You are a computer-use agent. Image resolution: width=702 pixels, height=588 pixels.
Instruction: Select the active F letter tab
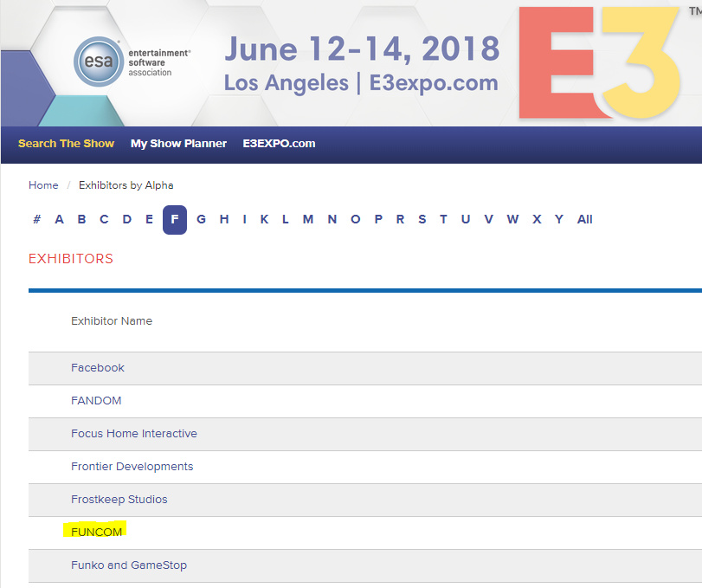pos(175,220)
